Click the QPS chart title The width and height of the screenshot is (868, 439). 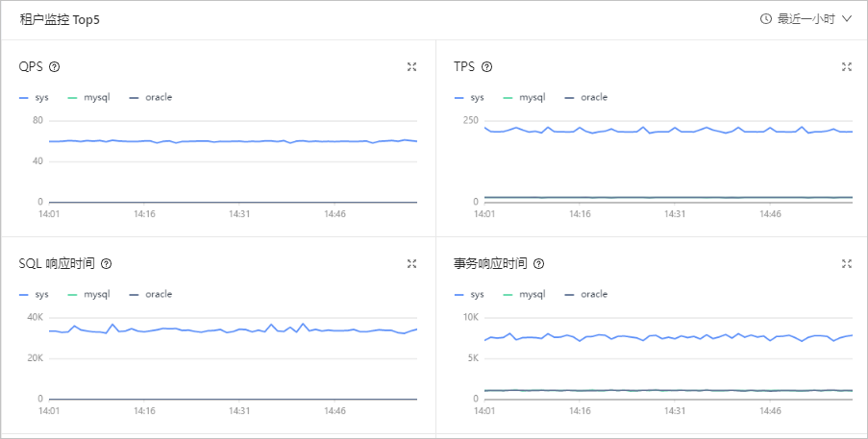pos(31,67)
